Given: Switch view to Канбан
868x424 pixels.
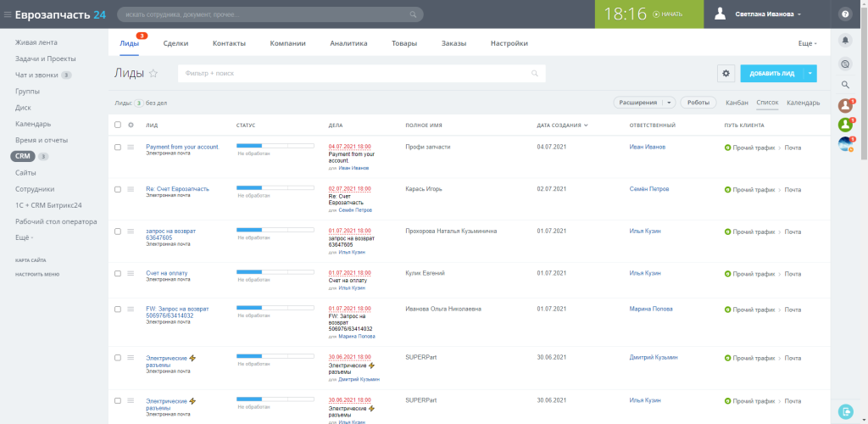Looking at the screenshot, I should coord(737,103).
